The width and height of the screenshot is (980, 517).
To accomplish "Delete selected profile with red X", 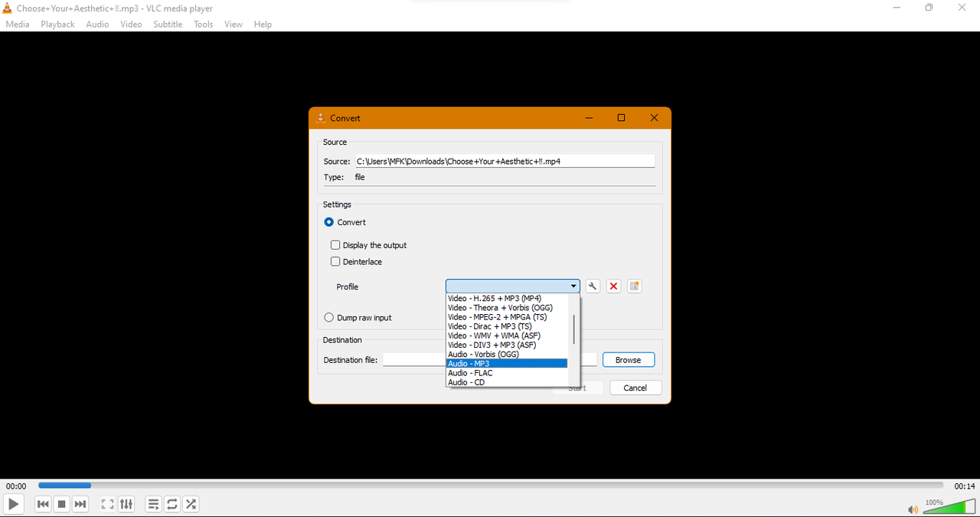I will point(613,286).
